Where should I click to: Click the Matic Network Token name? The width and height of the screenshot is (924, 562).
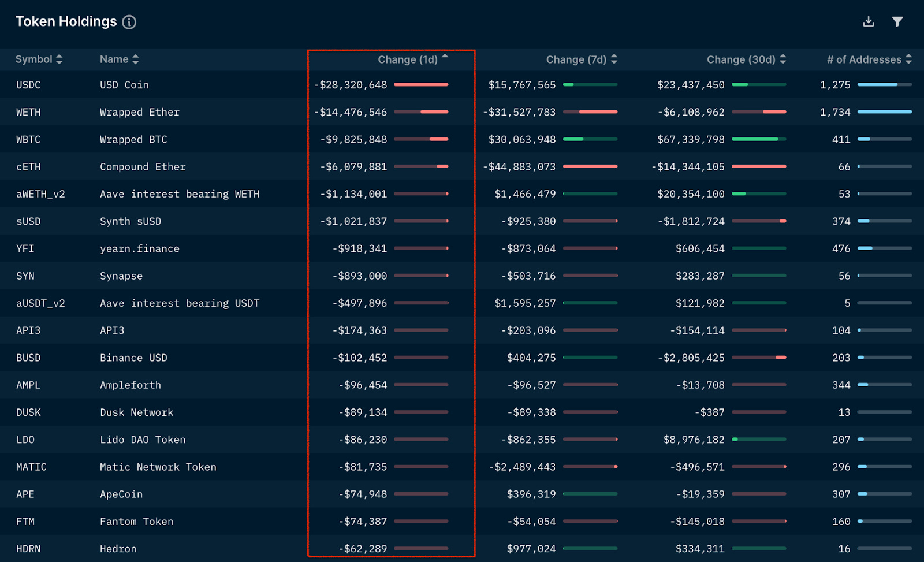pos(158,467)
